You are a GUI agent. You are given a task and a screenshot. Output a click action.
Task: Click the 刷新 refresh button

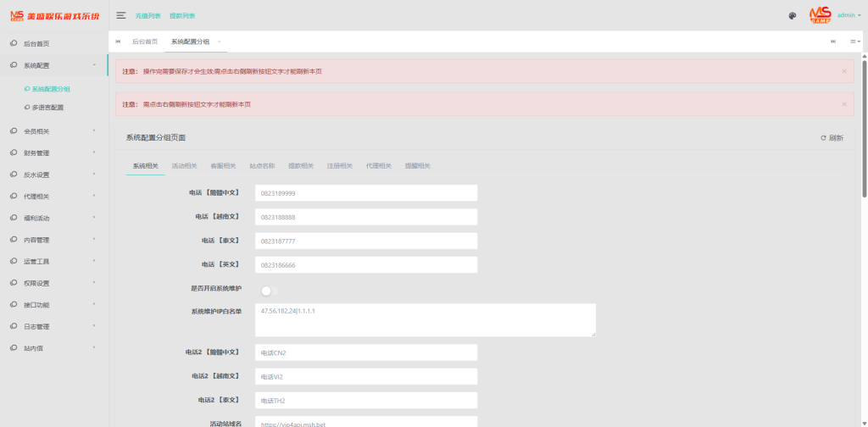(832, 137)
